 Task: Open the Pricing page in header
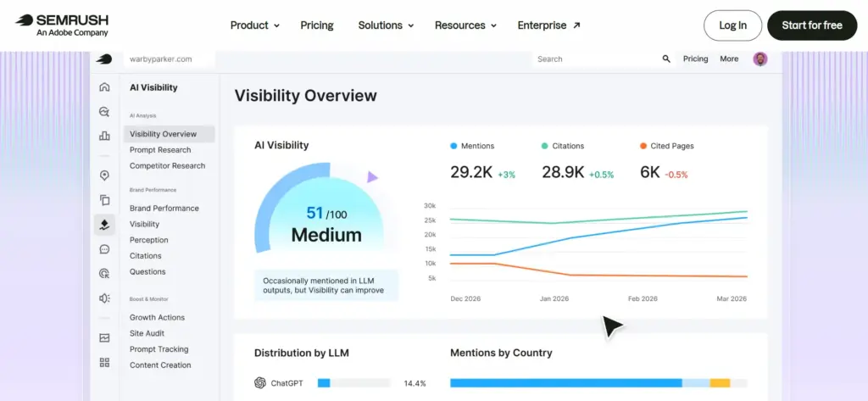[317, 25]
